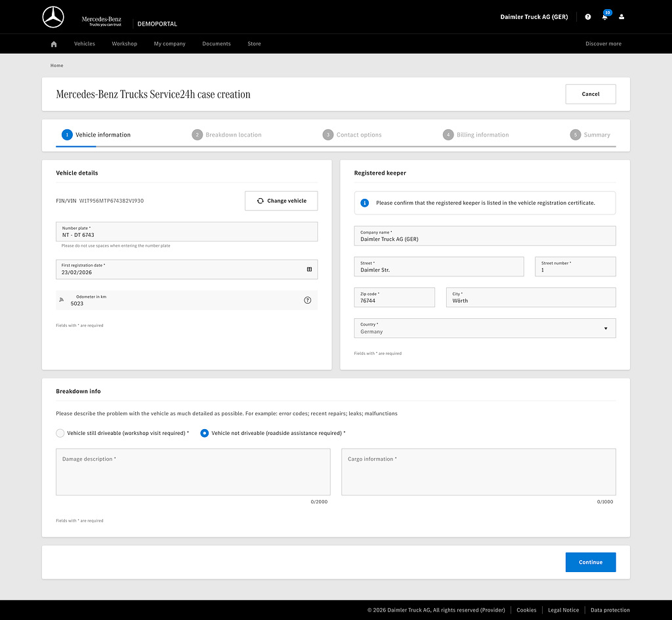672x620 pixels.
Task: Click the home icon in navigation bar
Action: pyautogui.click(x=54, y=44)
